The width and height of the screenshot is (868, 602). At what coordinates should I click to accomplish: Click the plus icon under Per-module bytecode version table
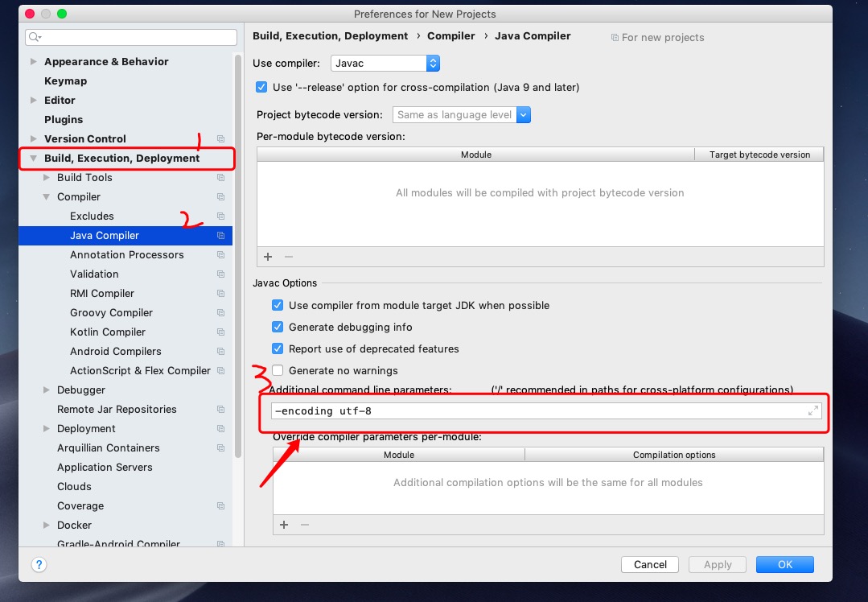tap(269, 256)
